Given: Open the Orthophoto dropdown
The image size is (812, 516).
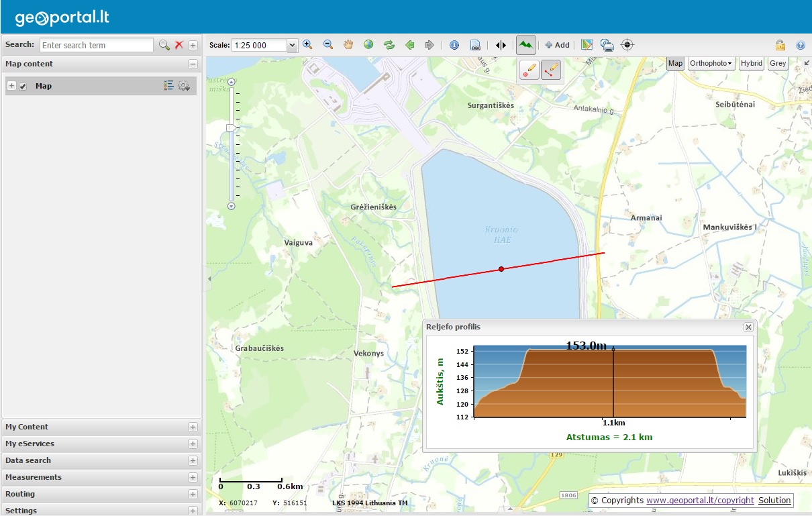Looking at the screenshot, I should pos(711,63).
